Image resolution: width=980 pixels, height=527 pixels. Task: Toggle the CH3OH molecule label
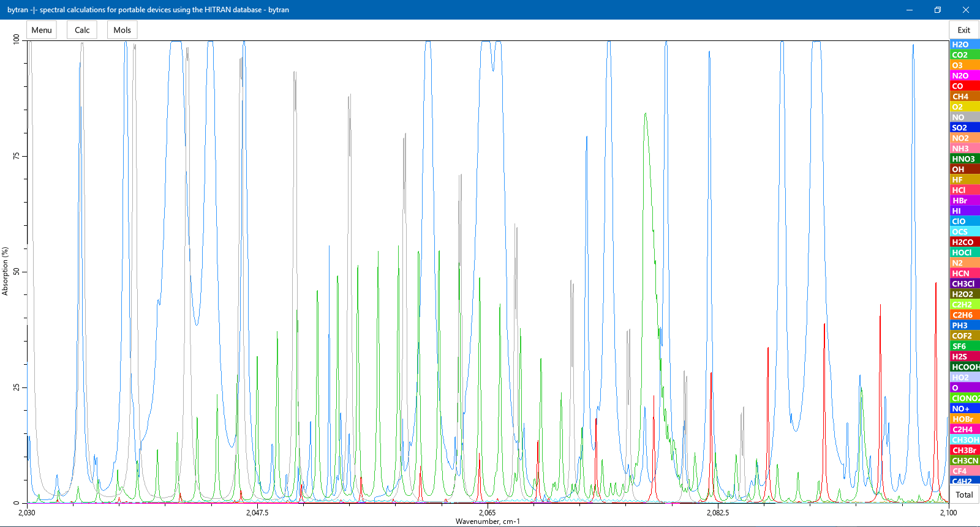pos(965,440)
